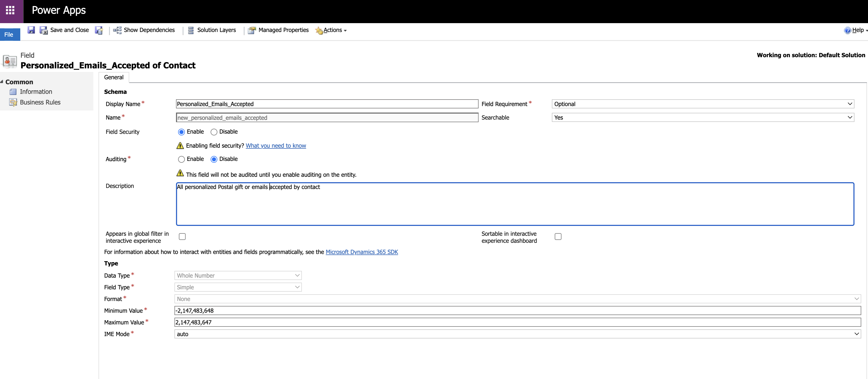The width and height of the screenshot is (868, 379).
Task: Click the Save floppy disk icon
Action: [31, 30]
